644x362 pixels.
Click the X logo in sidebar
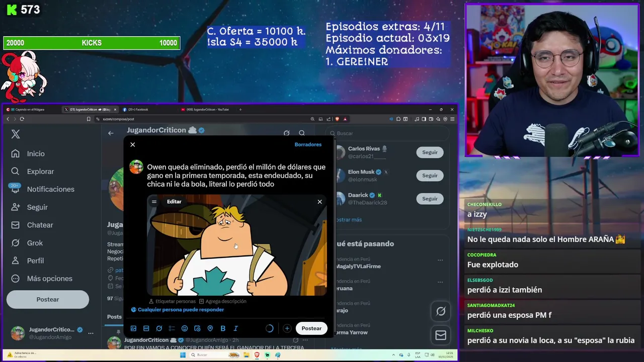(16, 134)
